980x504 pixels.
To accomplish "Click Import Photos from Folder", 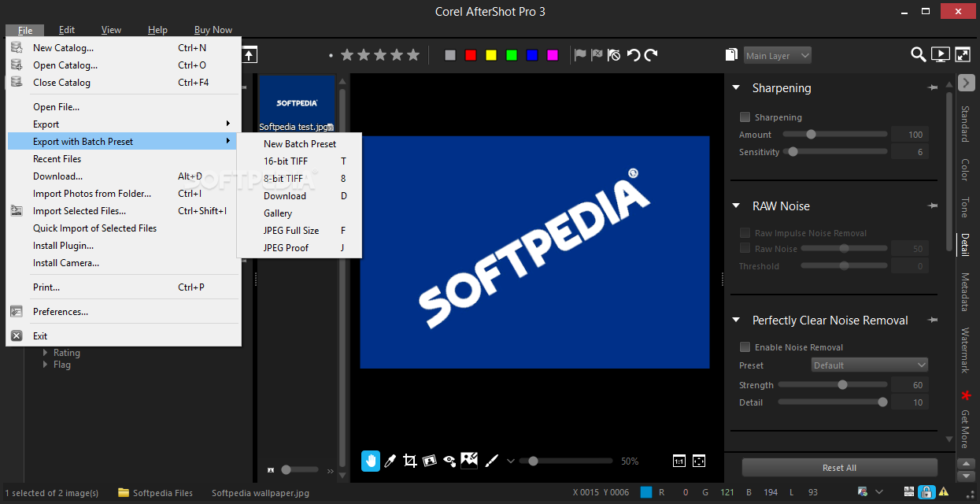I will [124, 193].
